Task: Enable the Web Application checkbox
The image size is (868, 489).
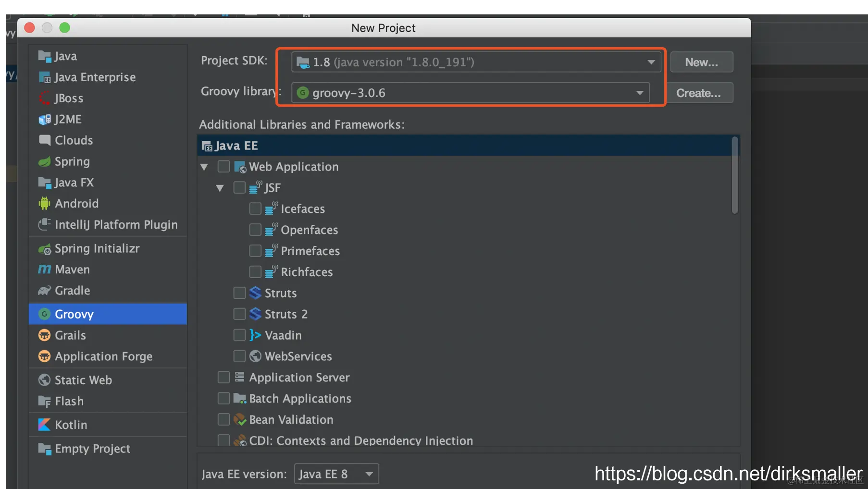Action: pos(223,167)
